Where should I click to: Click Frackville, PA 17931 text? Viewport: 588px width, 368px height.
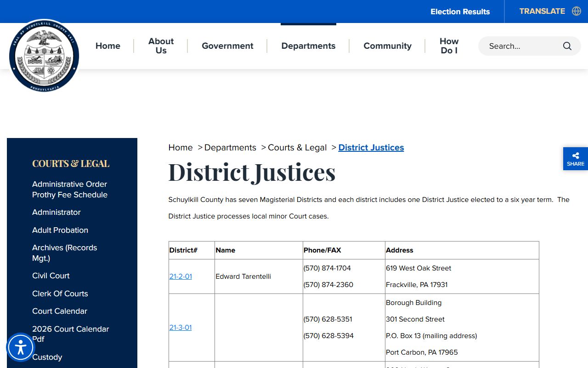click(417, 285)
